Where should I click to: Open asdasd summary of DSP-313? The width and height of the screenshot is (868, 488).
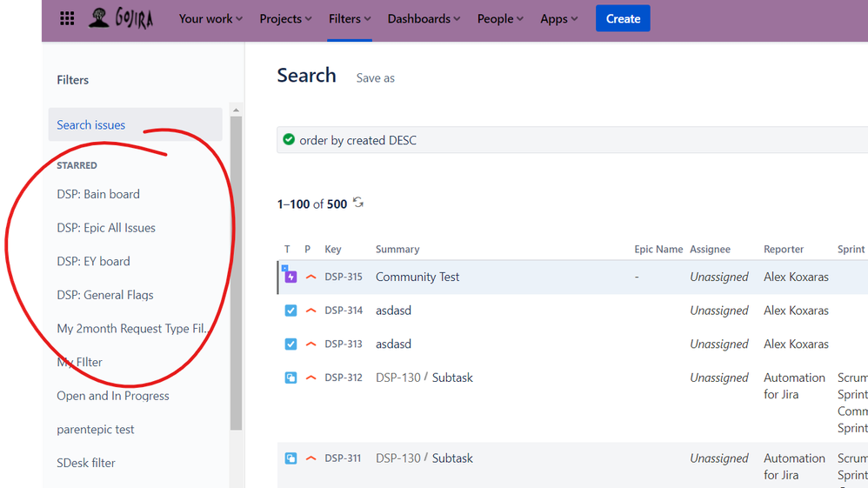[x=393, y=344]
